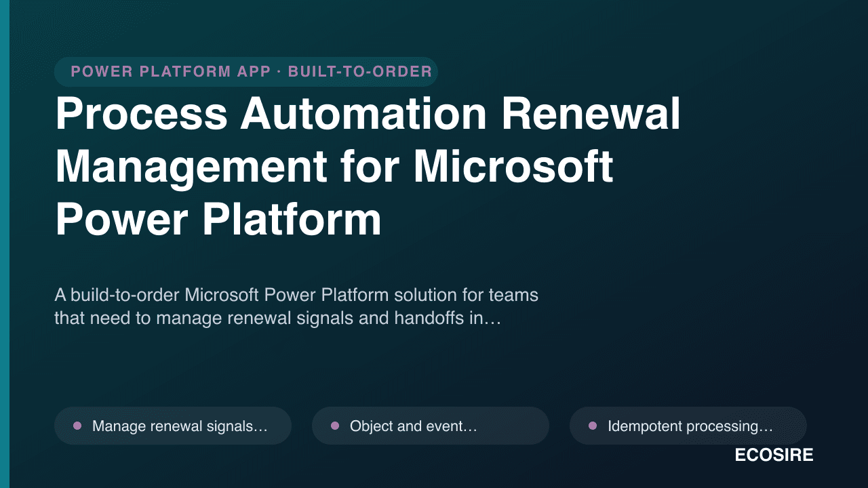Select the 'Idempotent processing…' pill

(688, 426)
